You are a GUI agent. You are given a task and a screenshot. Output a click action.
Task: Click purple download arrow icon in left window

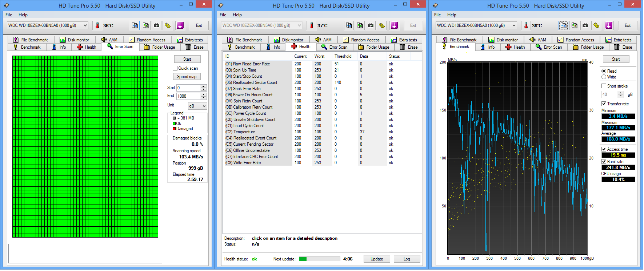(x=180, y=25)
